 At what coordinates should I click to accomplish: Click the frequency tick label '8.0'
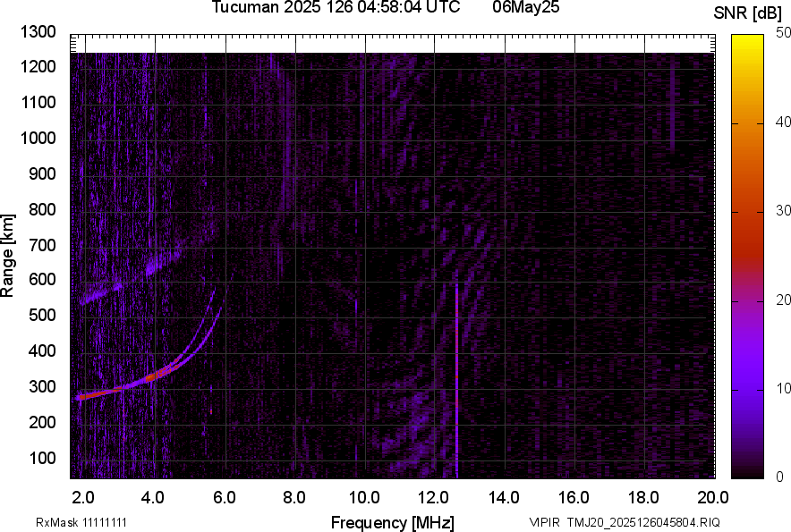click(294, 498)
